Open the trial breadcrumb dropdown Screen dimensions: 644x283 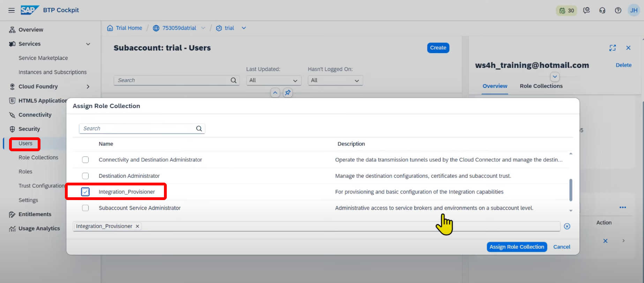pos(244,28)
